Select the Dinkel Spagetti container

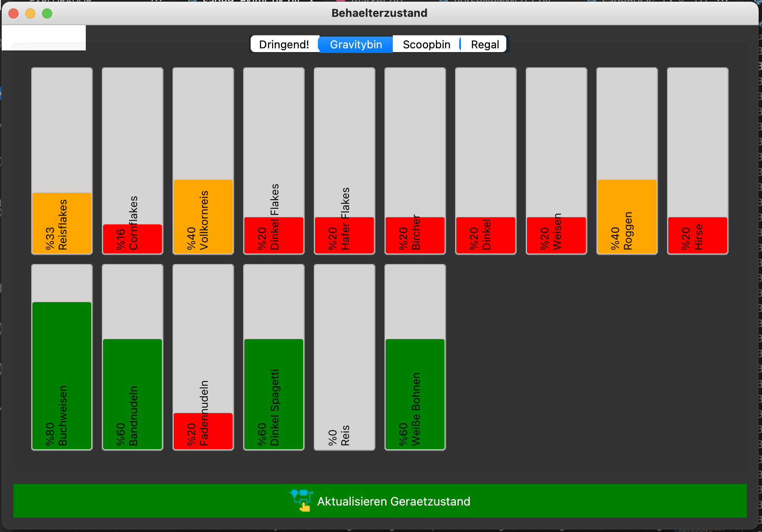[x=274, y=394]
